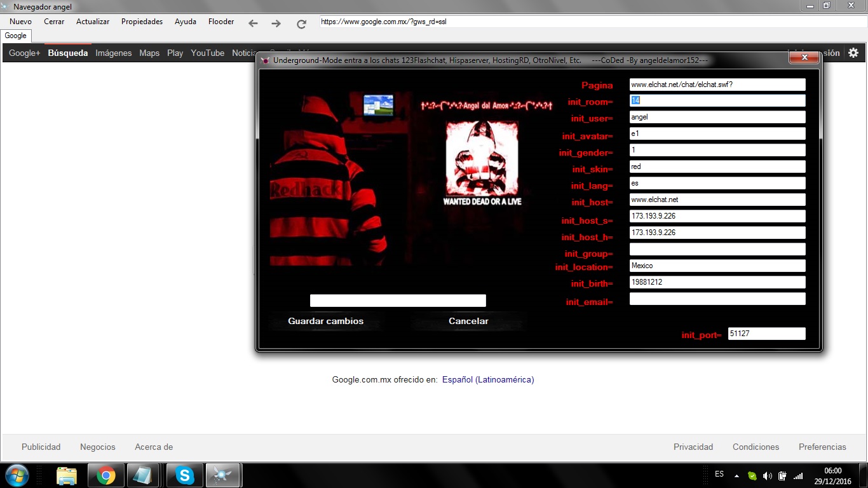Click the init_skin field containing red

[717, 166]
